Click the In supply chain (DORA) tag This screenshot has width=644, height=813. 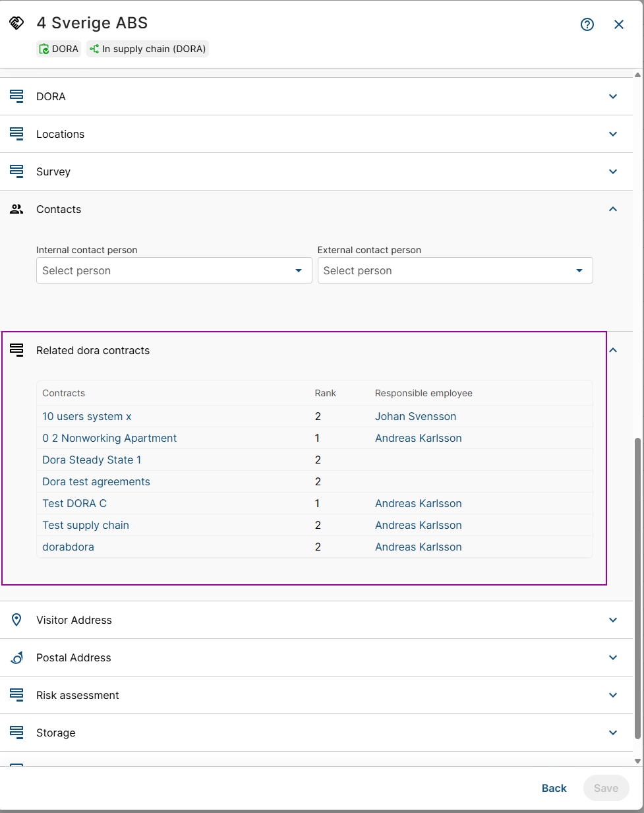pyautogui.click(x=148, y=49)
